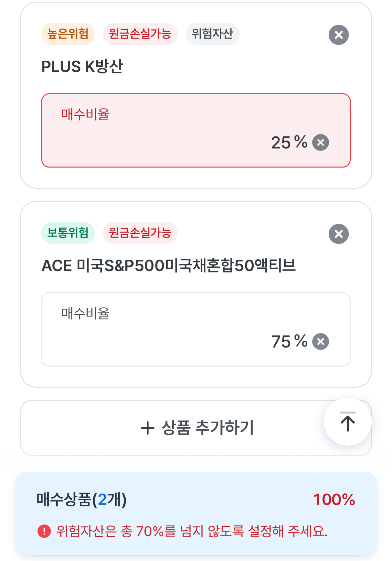Tap the 100% total ratio value
Viewport: 392px width, 561px height.
[x=334, y=499]
